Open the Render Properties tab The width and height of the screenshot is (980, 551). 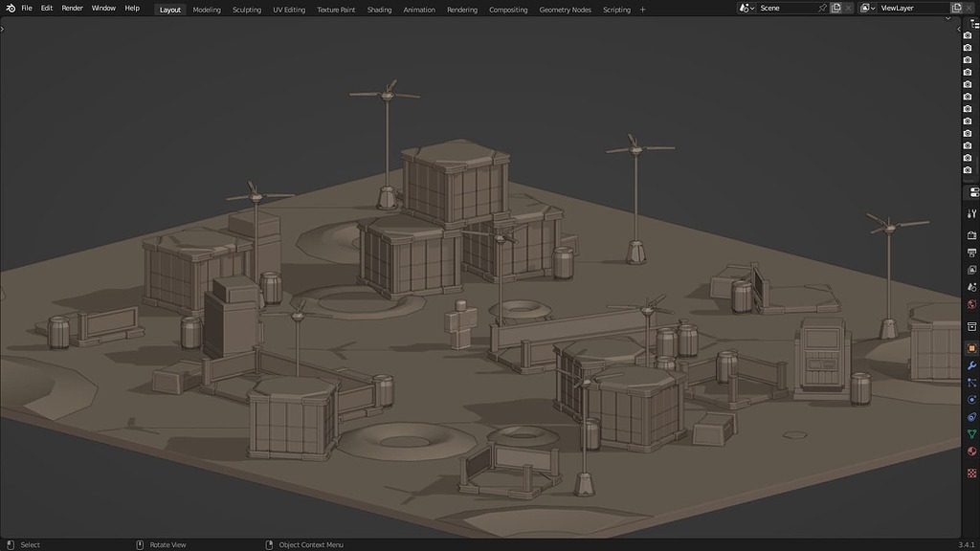point(970,232)
